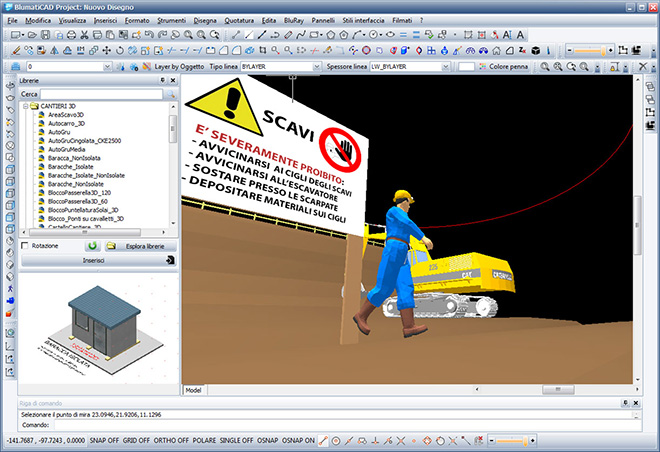Collapse the CANTIERI 3D tree folder
This screenshot has height=452, width=660.
coord(24,106)
